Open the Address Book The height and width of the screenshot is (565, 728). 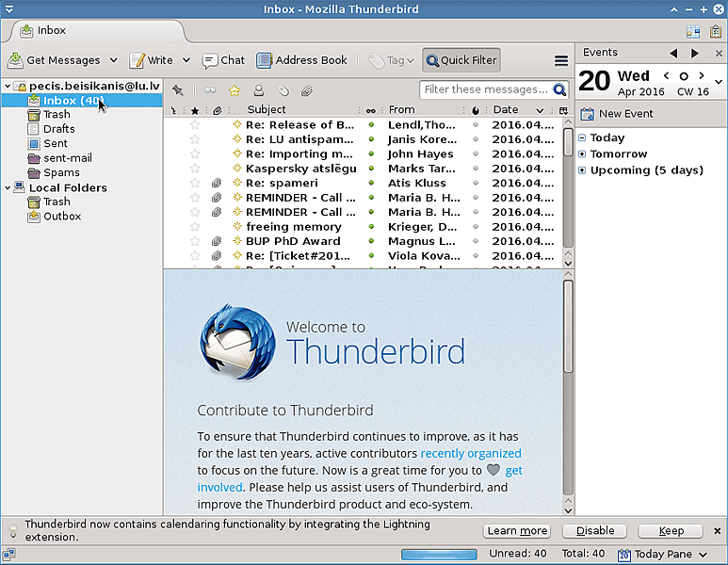point(301,60)
